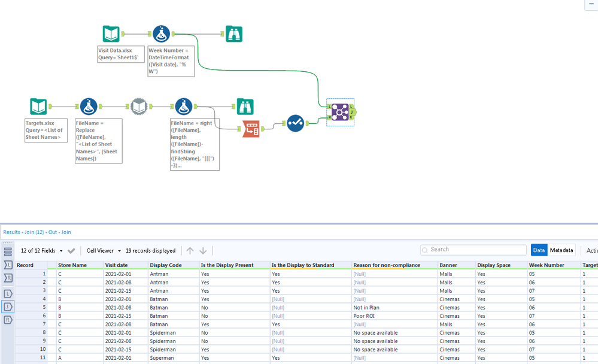This screenshot has height=364, width=598.
Task: Click the Store Name column header
Action: 72,265
